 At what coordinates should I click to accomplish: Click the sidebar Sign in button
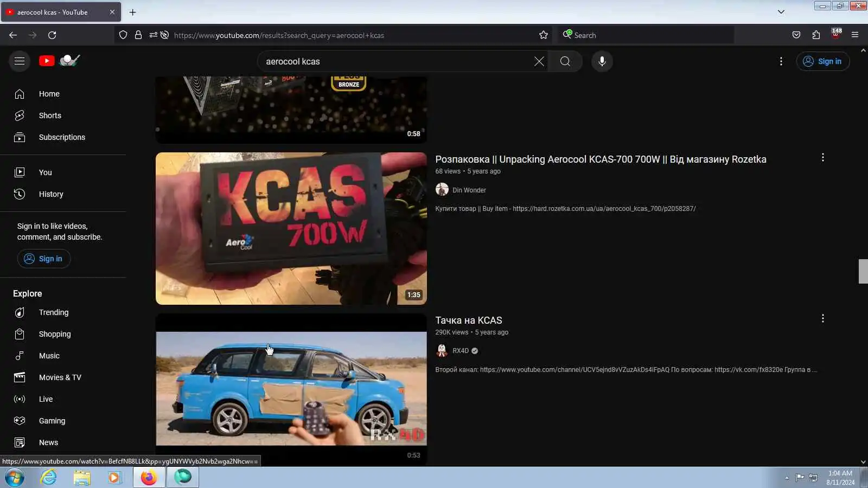coord(44,259)
